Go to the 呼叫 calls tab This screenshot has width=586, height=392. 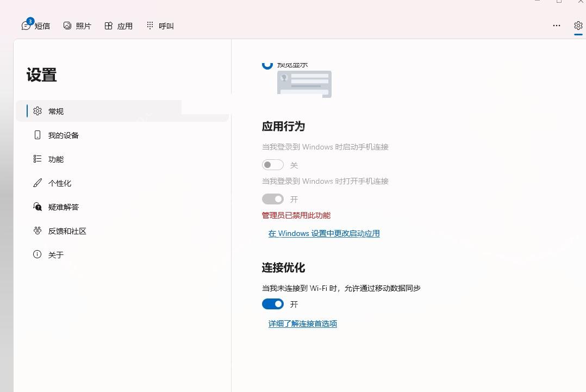[160, 26]
